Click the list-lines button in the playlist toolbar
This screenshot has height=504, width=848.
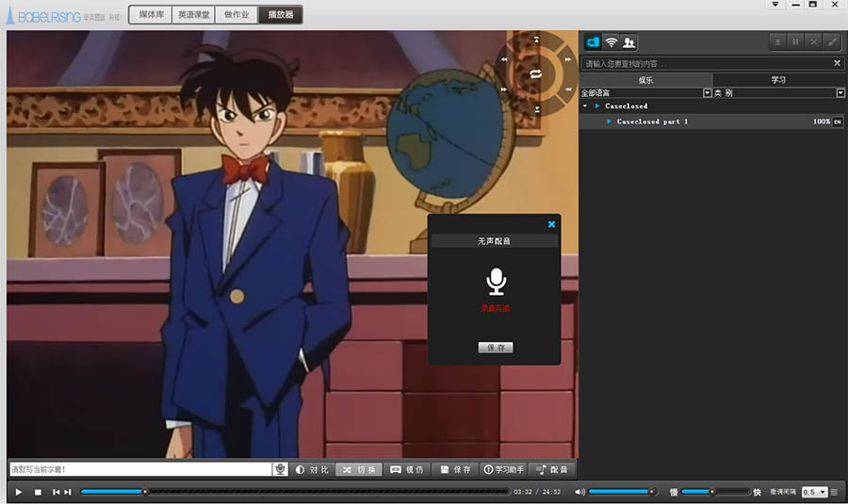pyautogui.click(x=777, y=41)
